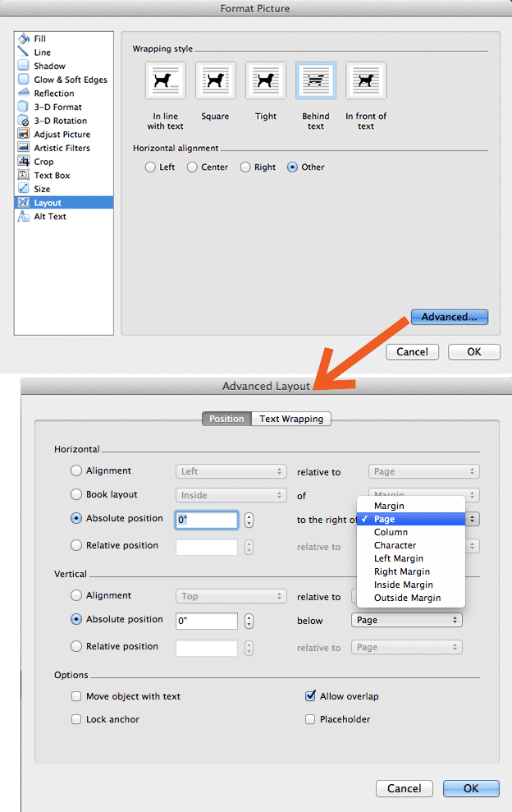Choose Tight wrapping style

266,80
